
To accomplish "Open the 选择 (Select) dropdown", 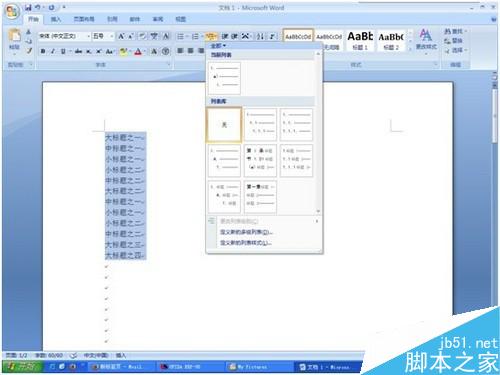I will point(455,50).
